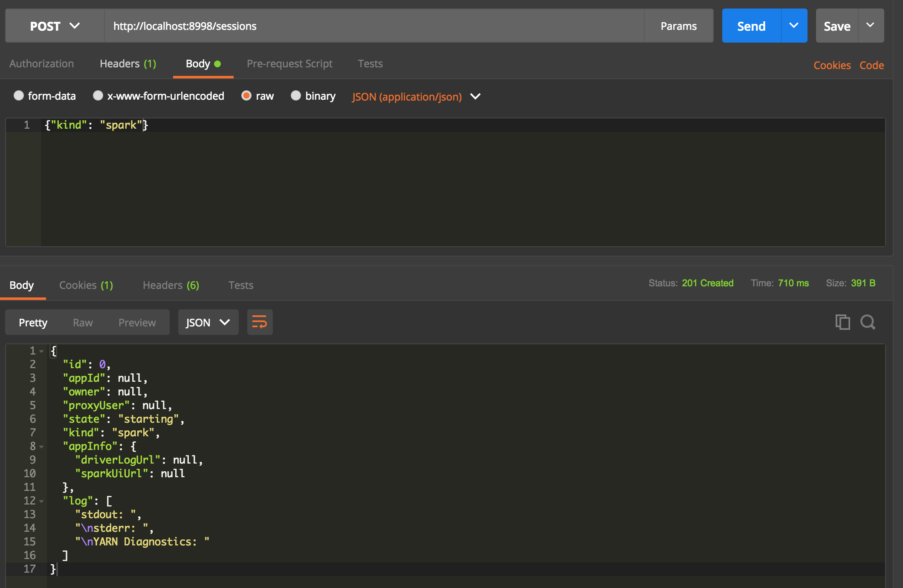Select the raw body type radio
The image size is (903, 588).
pyautogui.click(x=246, y=96)
